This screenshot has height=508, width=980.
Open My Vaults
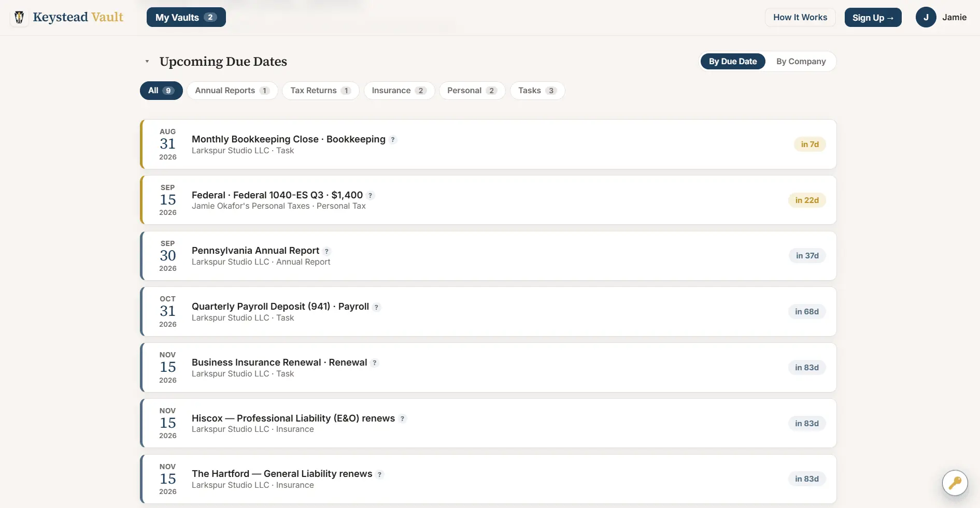click(x=186, y=17)
